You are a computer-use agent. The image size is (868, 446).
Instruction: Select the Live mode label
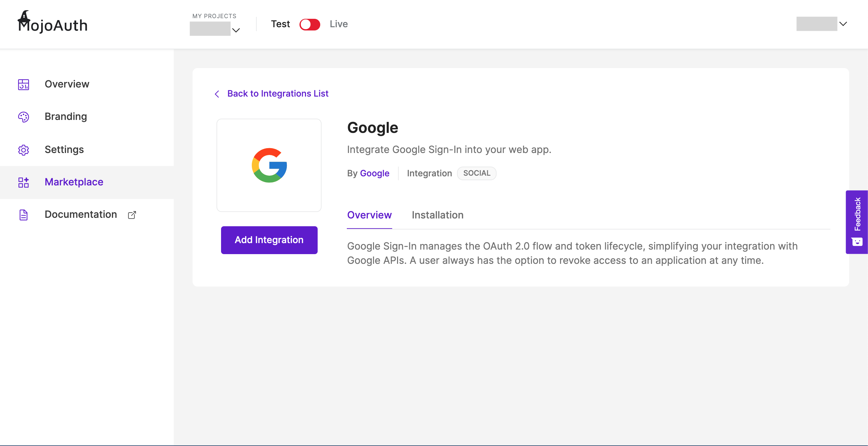click(338, 24)
